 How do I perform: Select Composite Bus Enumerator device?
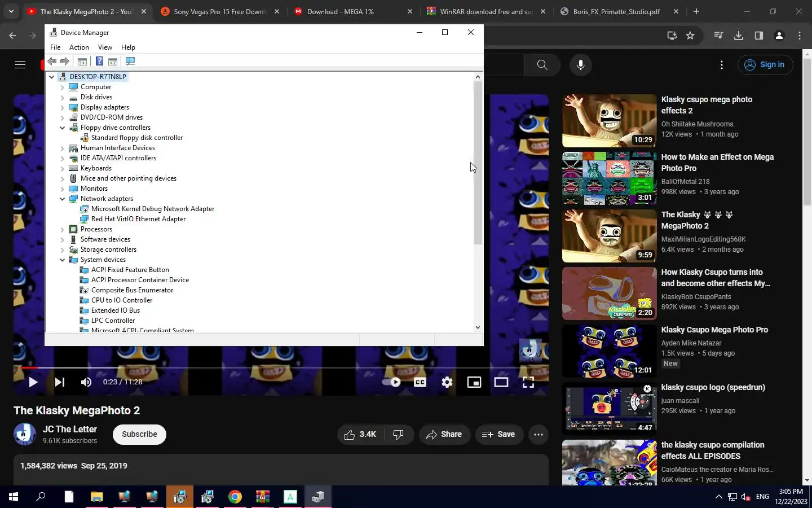coord(132,290)
